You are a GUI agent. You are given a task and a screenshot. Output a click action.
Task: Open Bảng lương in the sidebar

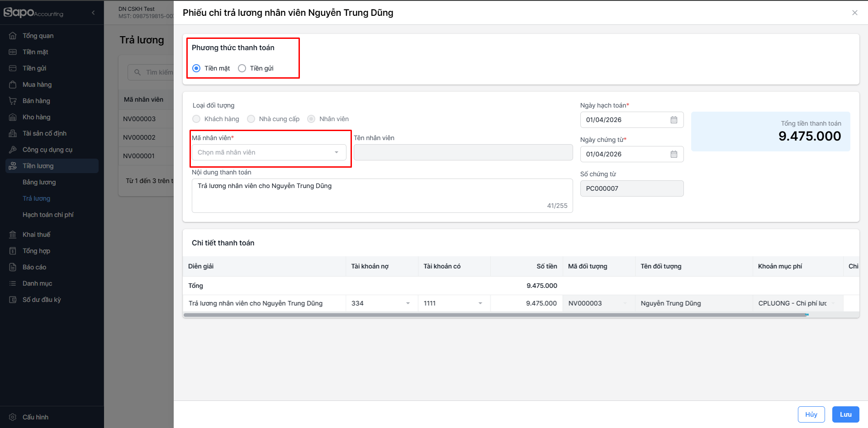tap(39, 182)
